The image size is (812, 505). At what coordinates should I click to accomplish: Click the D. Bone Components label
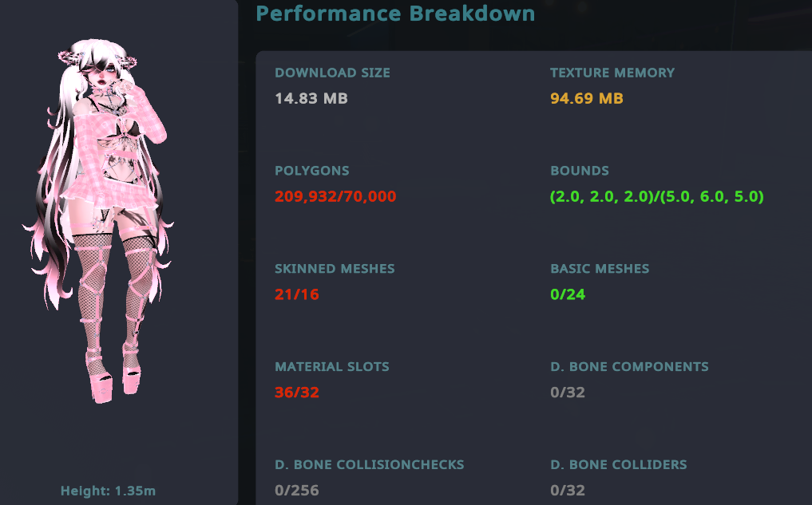(x=629, y=367)
